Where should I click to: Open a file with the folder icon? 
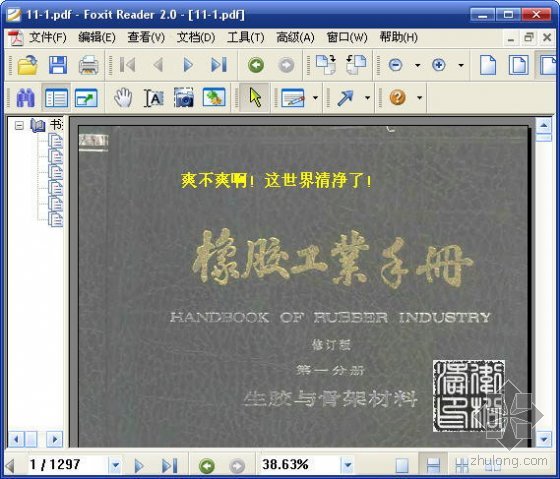pyautogui.click(x=28, y=65)
